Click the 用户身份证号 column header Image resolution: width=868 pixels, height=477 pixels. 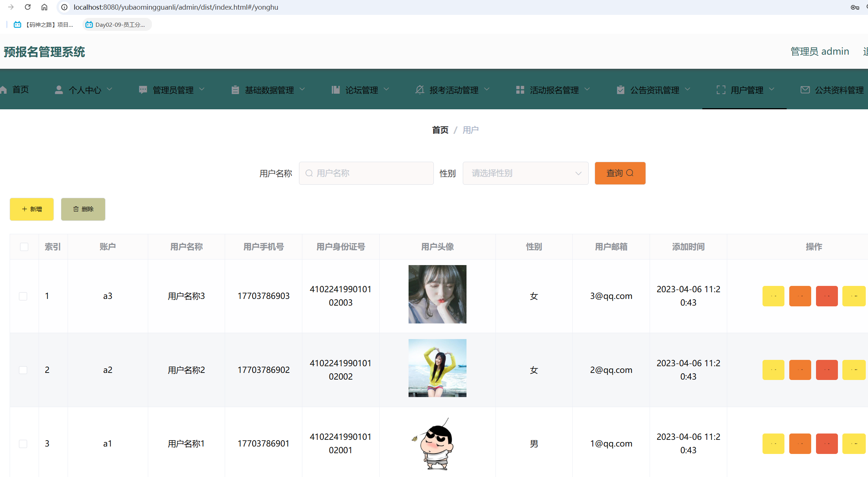341,247
